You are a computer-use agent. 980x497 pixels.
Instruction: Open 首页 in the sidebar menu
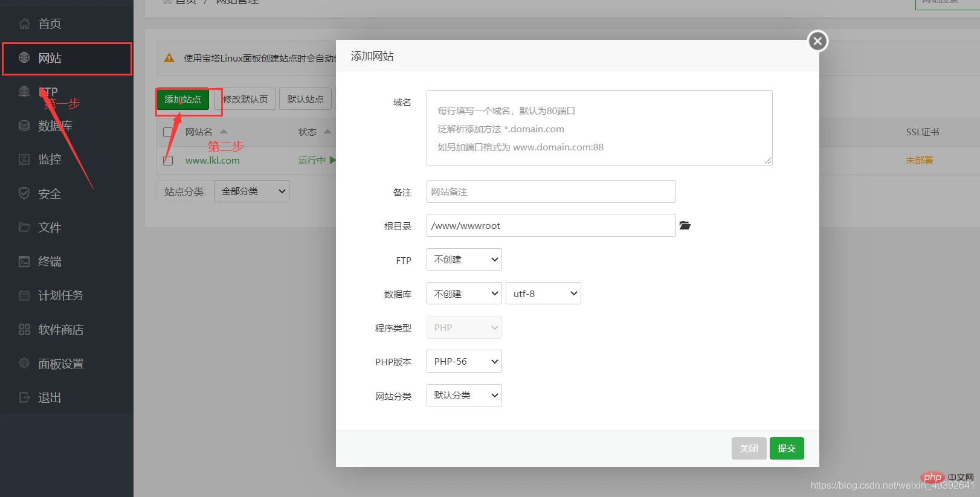click(x=50, y=24)
